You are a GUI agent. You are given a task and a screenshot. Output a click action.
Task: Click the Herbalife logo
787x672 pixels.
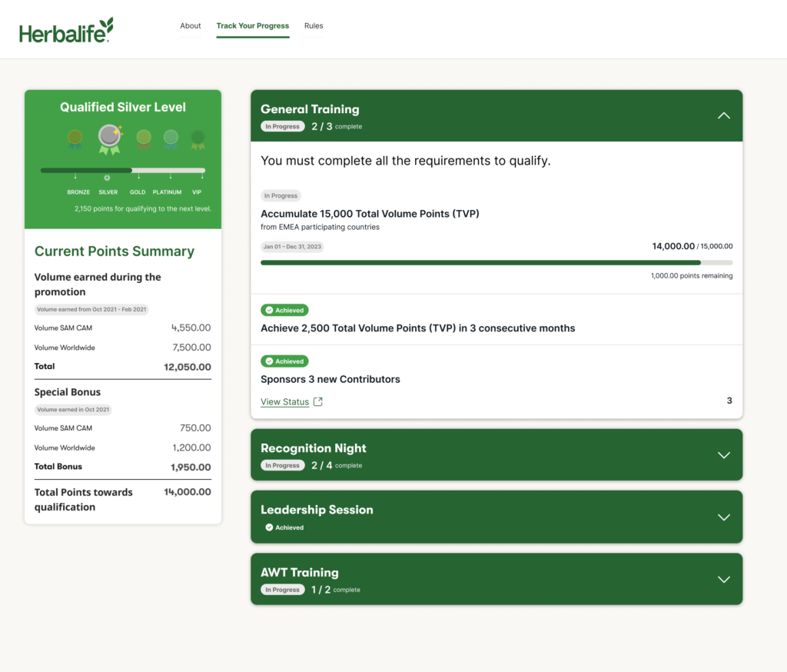click(x=66, y=30)
